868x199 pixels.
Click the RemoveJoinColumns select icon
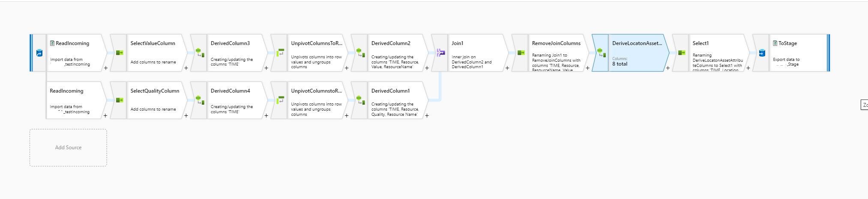521,53
